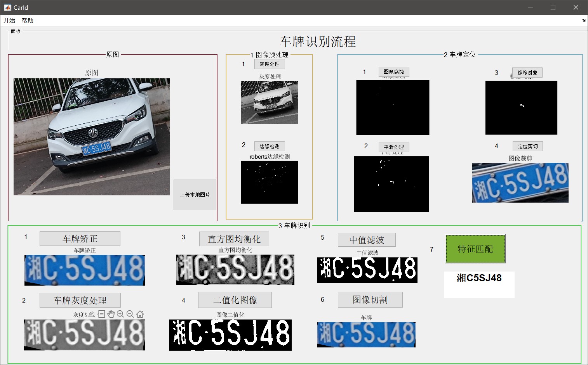Image resolution: width=588 pixels, height=365 pixels.
Task: Click the zoom in magnifier icon
Action: pyautogui.click(x=120, y=314)
